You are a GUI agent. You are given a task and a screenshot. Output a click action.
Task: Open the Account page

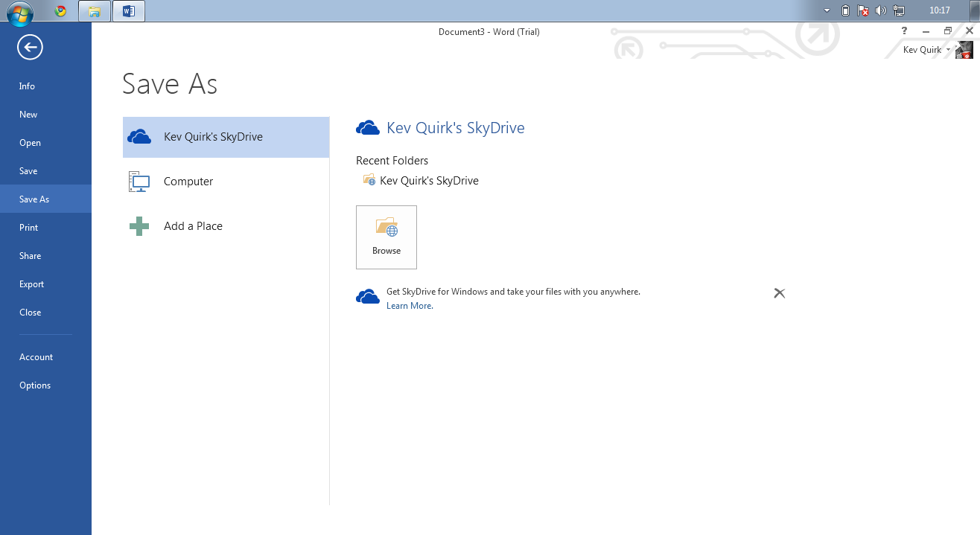[x=36, y=357]
